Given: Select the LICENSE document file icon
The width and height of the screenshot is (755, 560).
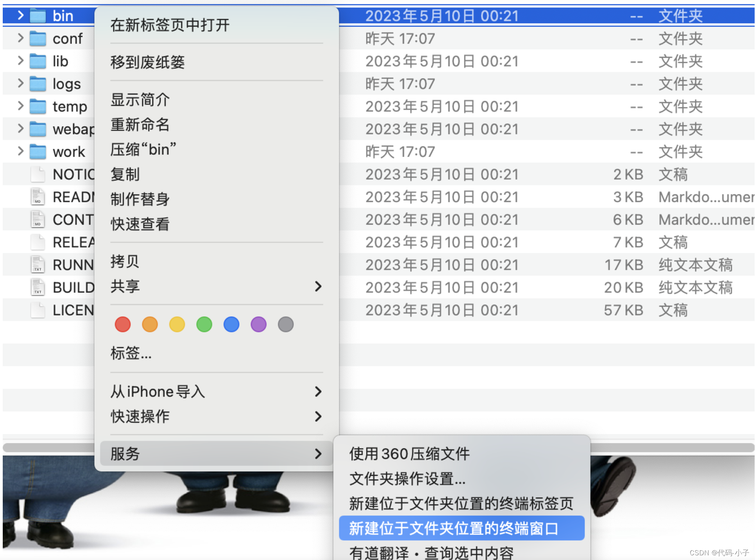Looking at the screenshot, I should click(x=38, y=310).
